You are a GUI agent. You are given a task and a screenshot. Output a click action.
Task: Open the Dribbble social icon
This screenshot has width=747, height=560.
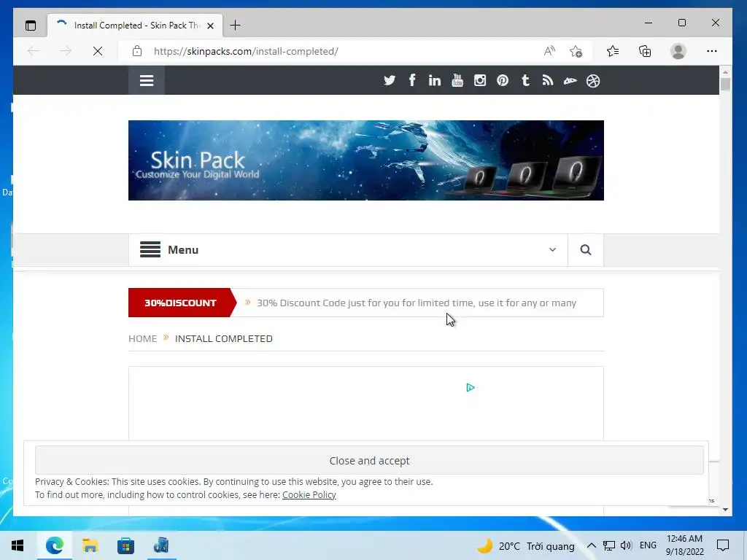593,81
